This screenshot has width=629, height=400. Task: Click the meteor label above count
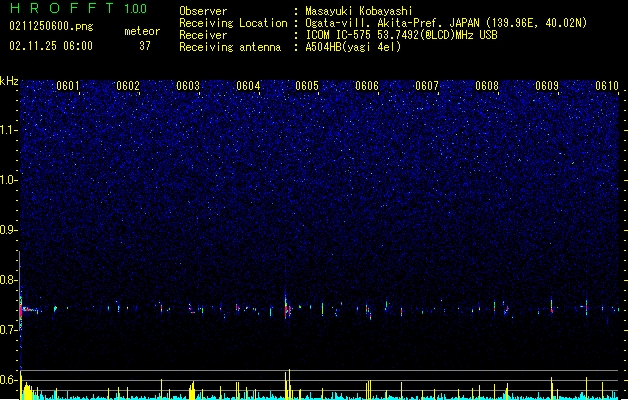(142, 31)
